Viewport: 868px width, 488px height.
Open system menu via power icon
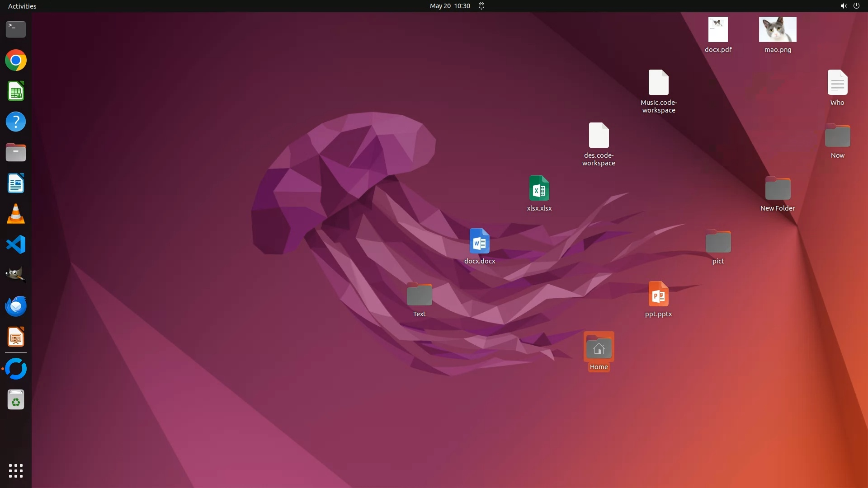pyautogui.click(x=856, y=6)
